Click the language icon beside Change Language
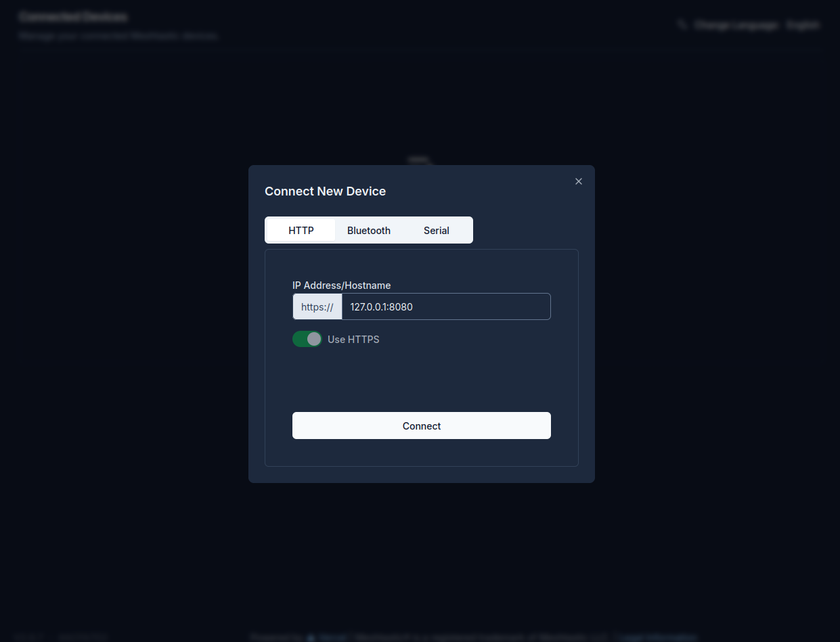This screenshot has height=642, width=840. click(x=682, y=25)
